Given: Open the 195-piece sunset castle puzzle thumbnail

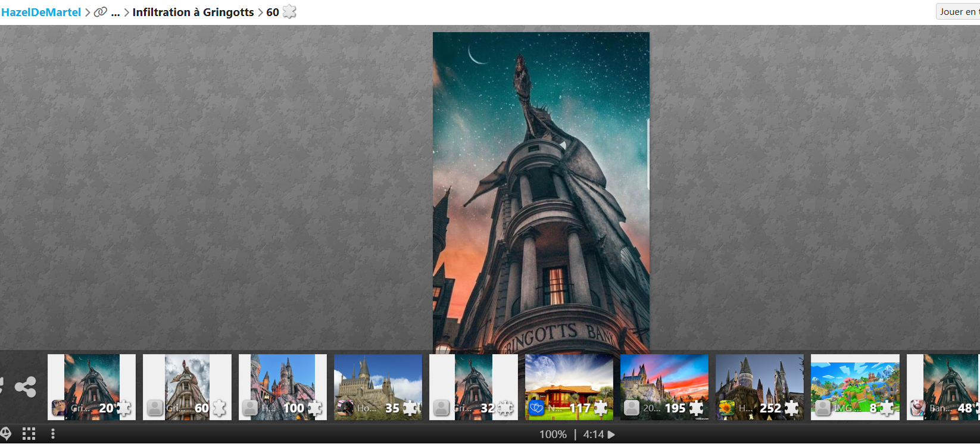Looking at the screenshot, I should 664,387.
